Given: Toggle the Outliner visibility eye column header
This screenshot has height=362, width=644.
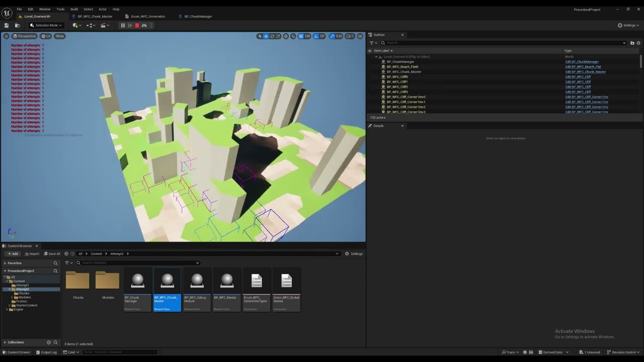Looking at the screenshot, I should 370,51.
